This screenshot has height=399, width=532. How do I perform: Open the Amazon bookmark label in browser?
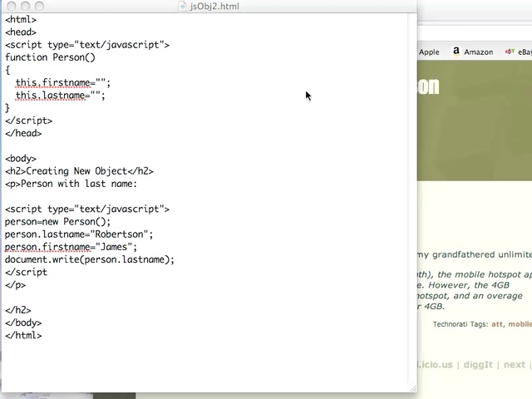[x=479, y=52]
